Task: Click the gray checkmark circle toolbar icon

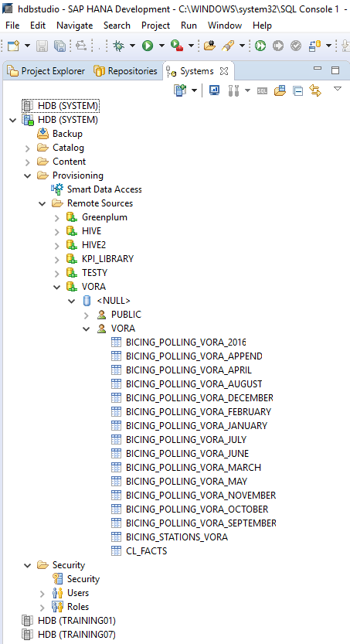Action: pyautogui.click(x=296, y=46)
